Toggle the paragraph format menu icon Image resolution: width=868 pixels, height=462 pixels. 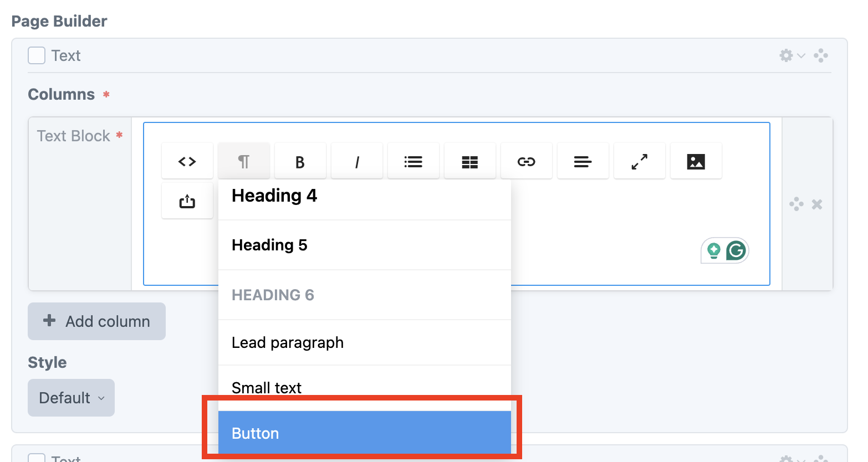[x=244, y=161]
